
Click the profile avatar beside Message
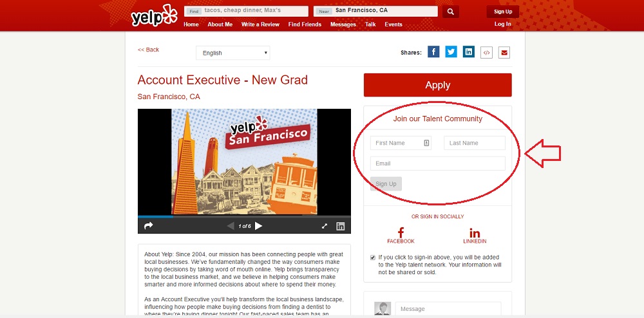point(383,309)
